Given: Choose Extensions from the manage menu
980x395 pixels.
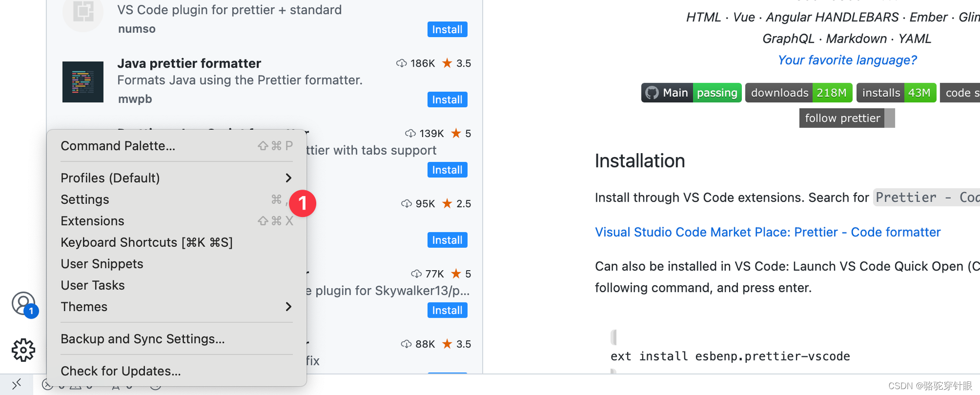Looking at the screenshot, I should pos(176,221).
